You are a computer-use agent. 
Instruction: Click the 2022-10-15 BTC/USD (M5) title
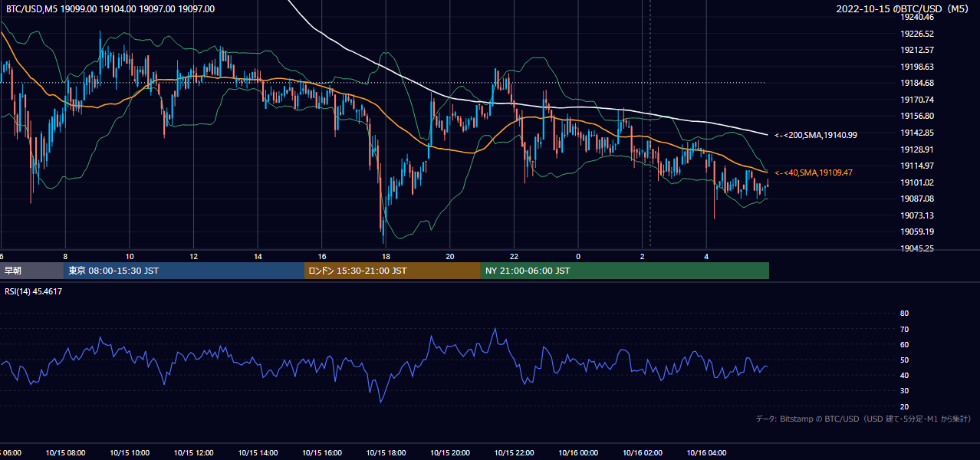(903, 8)
